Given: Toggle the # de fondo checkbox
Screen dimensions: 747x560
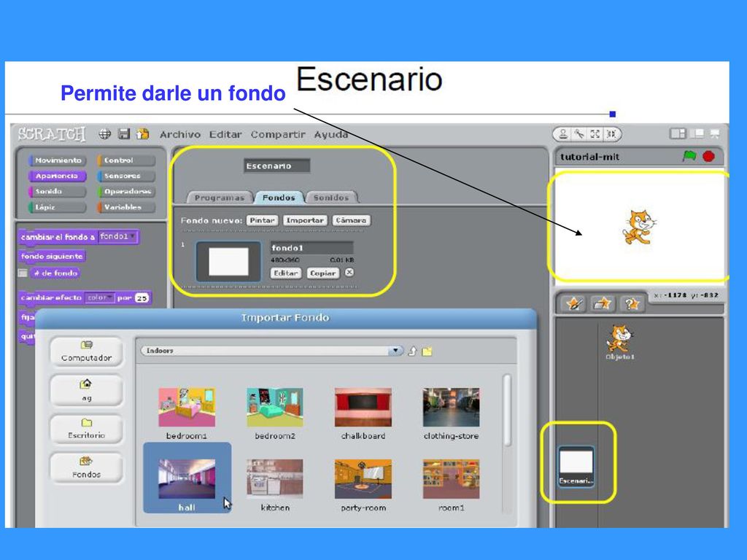Looking at the screenshot, I should pyautogui.click(x=23, y=273).
